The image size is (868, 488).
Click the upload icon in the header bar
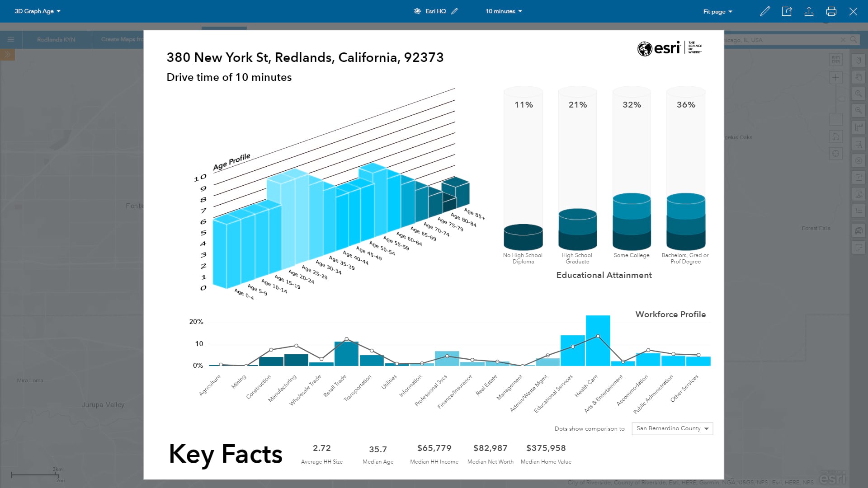809,11
